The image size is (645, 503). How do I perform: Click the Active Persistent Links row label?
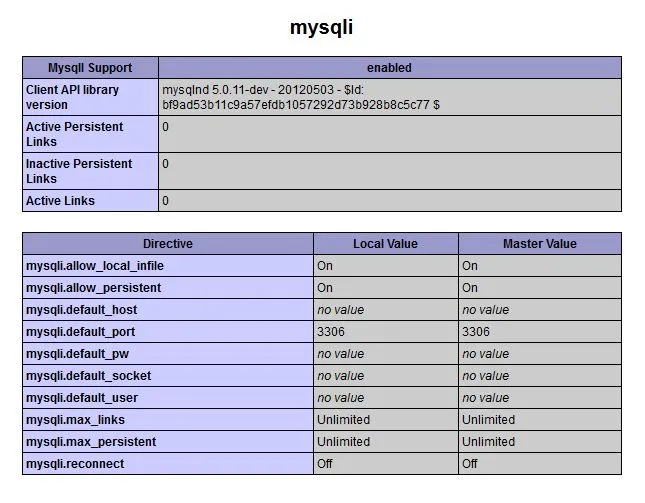coord(74,134)
